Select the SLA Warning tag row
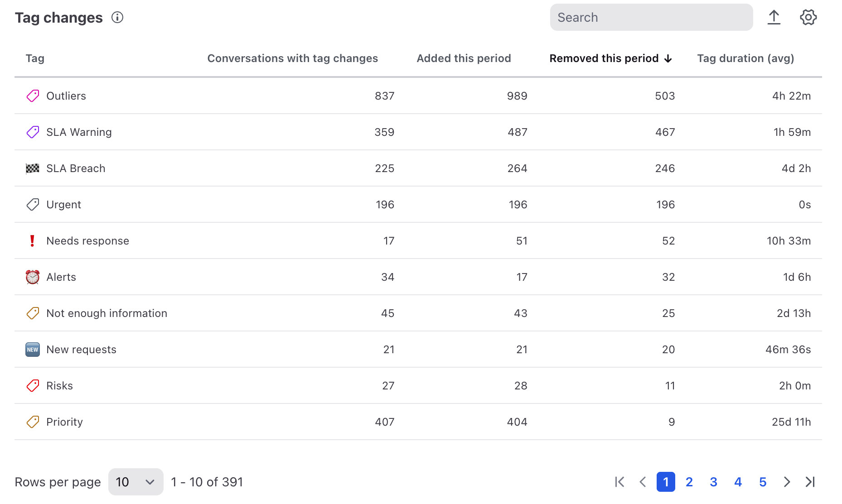Screen dimensions: 842x504 coord(418,132)
